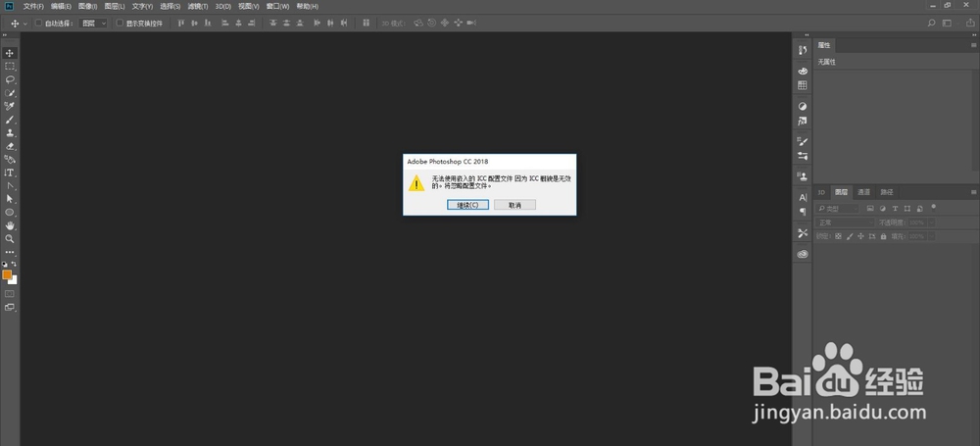Open the Swatches grid panel icon
This screenshot has height=446, width=980.
tap(804, 85)
